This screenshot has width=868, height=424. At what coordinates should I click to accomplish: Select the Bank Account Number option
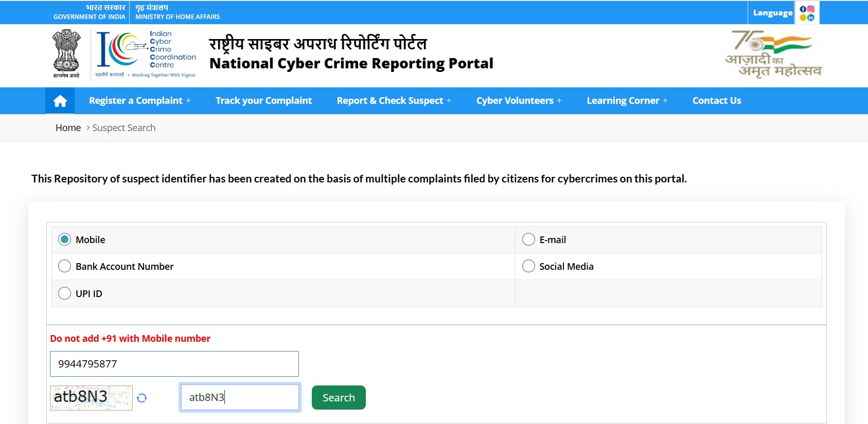(65, 266)
